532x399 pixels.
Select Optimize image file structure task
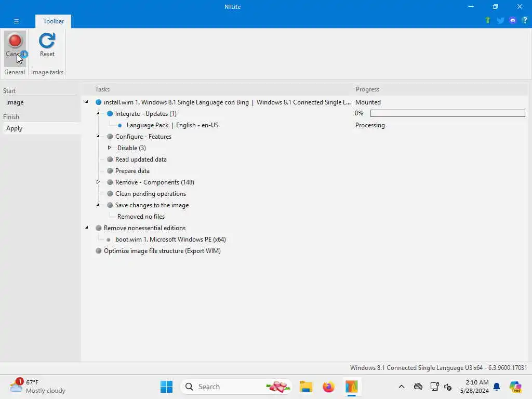click(x=162, y=251)
